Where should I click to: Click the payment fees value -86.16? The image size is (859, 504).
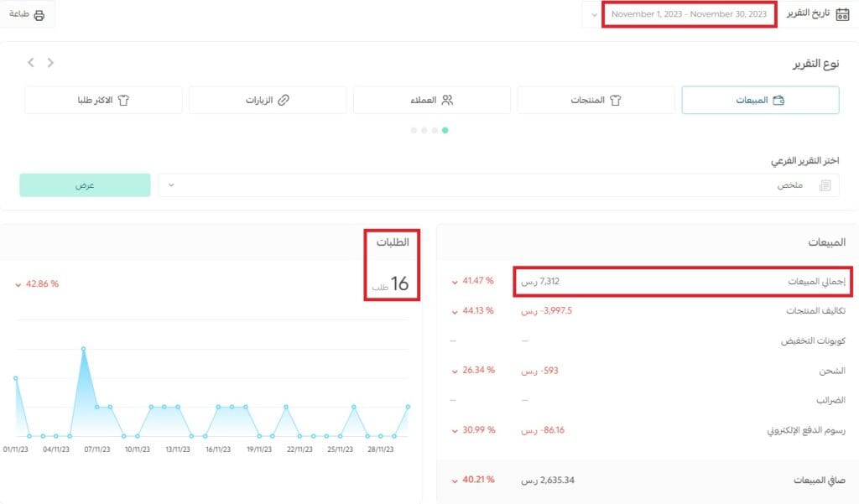click(543, 430)
